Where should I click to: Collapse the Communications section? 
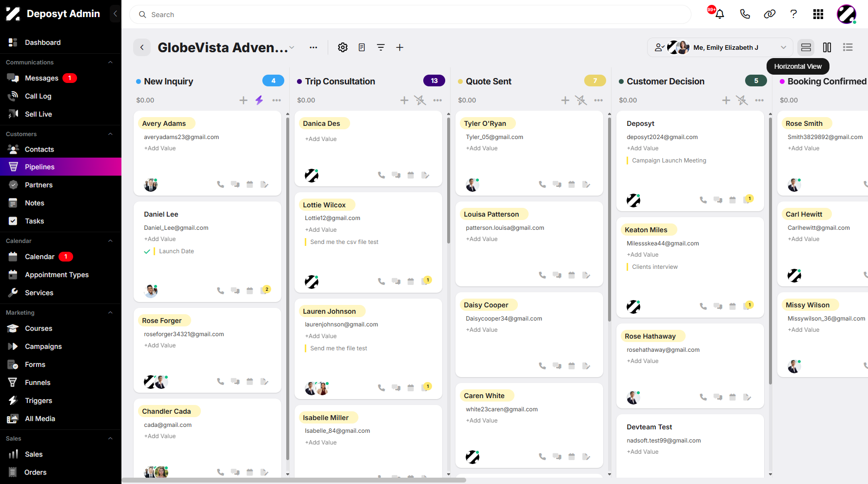pos(110,62)
